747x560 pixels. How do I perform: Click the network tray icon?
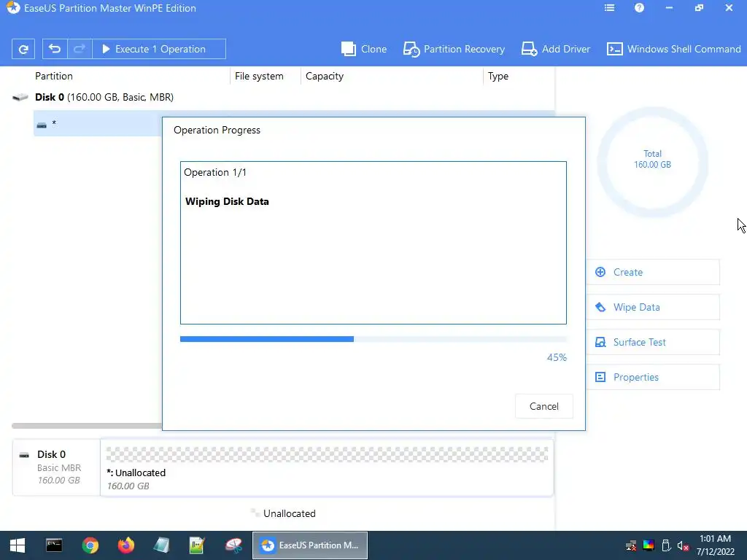631,545
